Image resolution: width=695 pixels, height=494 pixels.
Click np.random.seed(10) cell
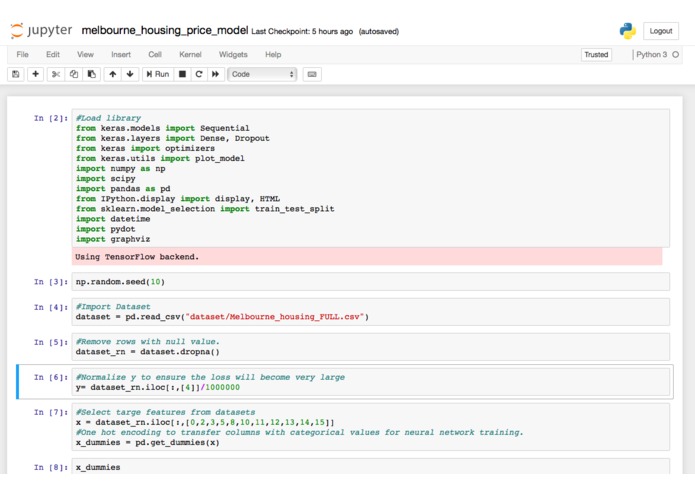371,282
